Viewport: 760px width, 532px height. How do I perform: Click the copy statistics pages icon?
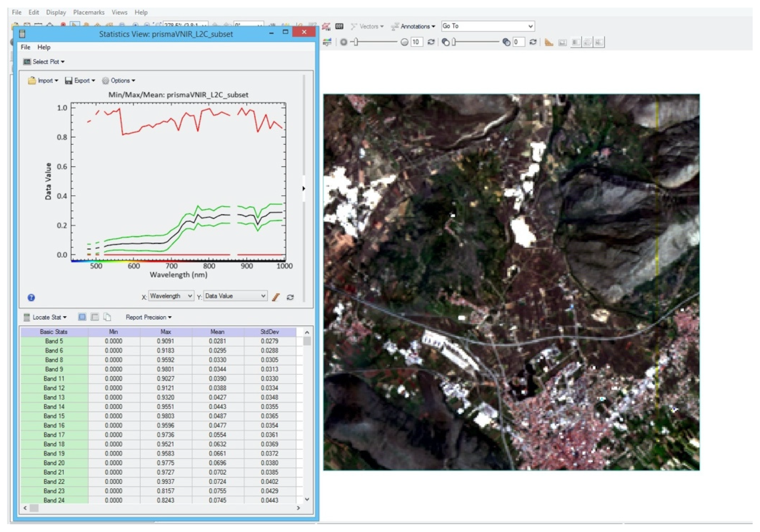coord(107,317)
